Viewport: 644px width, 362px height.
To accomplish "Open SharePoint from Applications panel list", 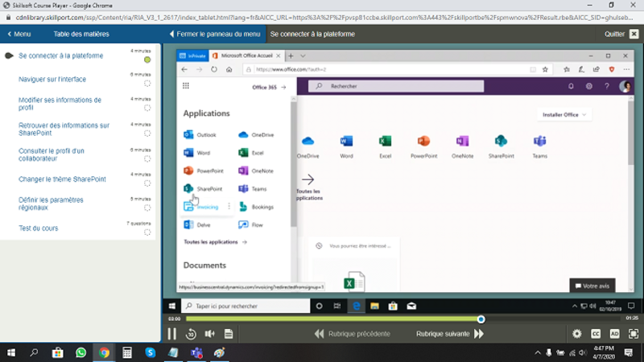I will click(x=203, y=189).
